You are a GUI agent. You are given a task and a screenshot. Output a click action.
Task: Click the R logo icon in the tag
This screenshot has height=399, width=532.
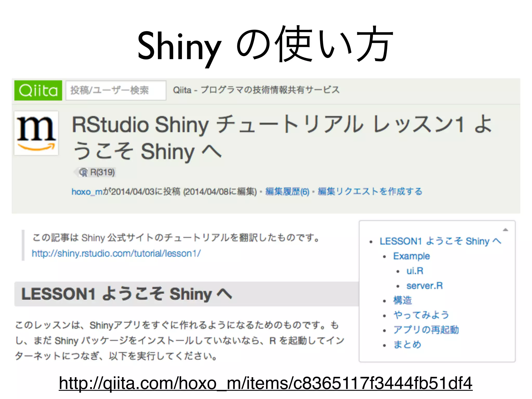(83, 172)
